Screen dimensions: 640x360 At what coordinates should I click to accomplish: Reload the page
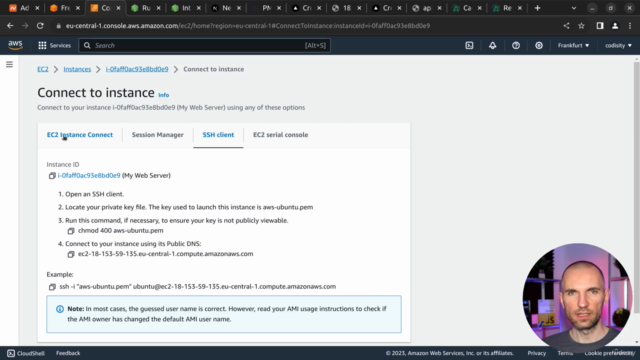tap(40, 26)
